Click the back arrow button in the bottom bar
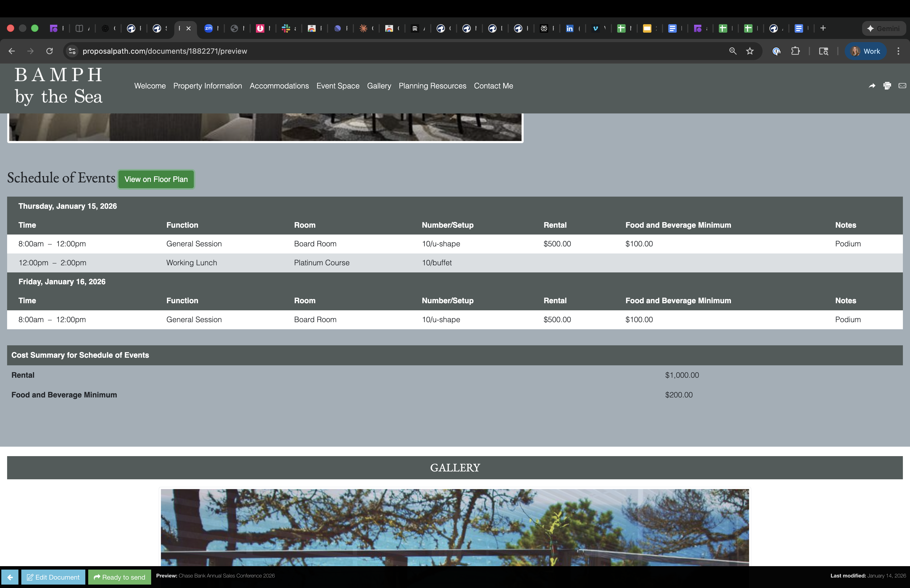Viewport: 910px width, 588px height. pos(10,577)
